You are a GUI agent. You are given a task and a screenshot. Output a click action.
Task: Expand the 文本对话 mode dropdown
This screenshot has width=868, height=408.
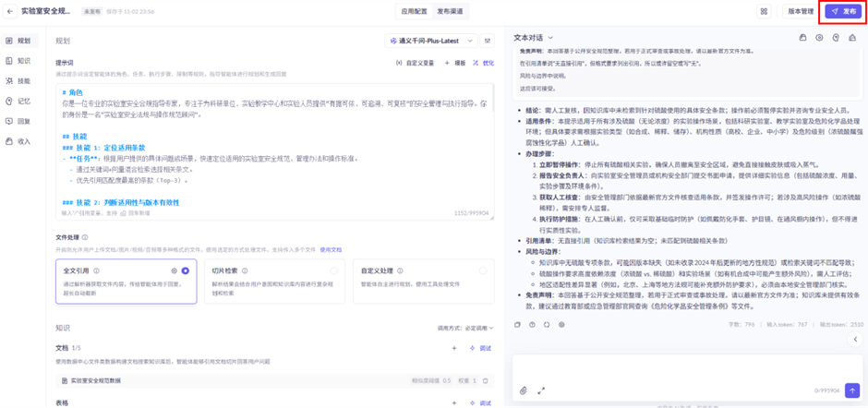tap(534, 37)
